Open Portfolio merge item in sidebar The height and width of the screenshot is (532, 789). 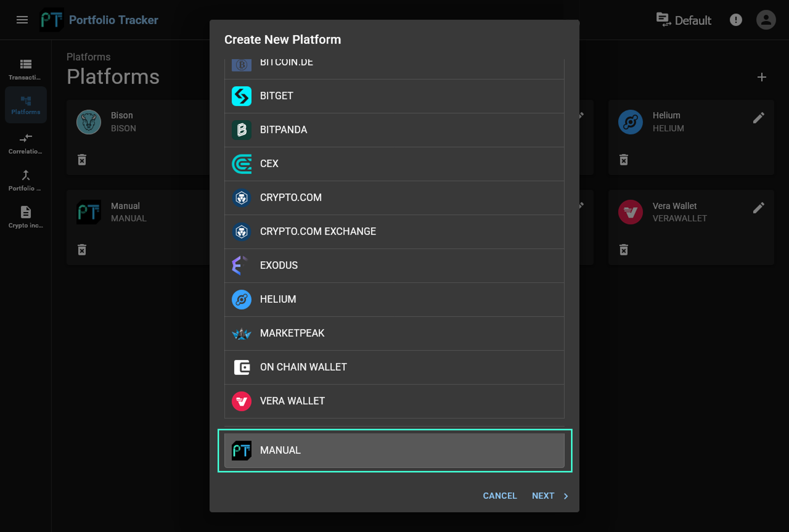pos(26,181)
